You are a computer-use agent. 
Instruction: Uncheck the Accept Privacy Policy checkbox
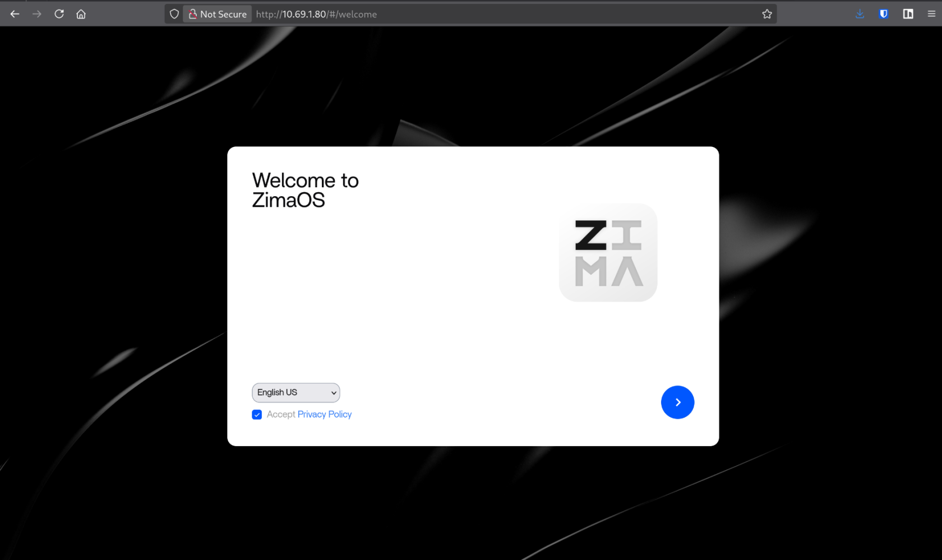click(257, 415)
